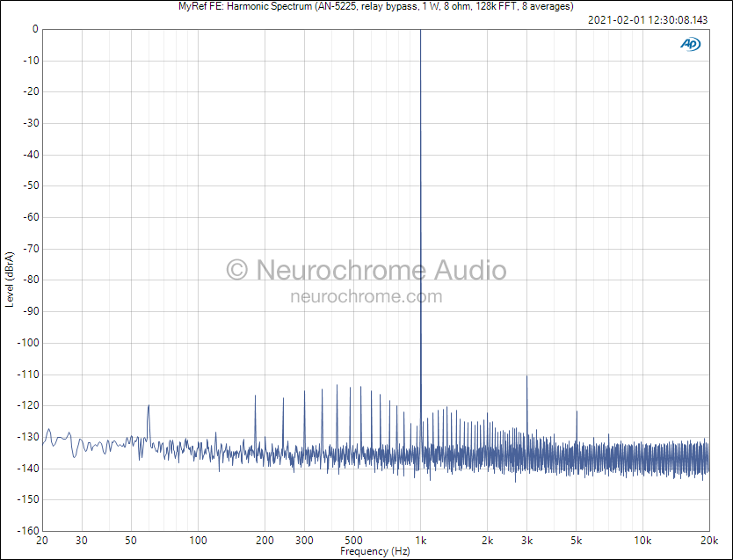Click the 500 label on frequency axis
This screenshot has height=560, width=733.
coord(353,541)
